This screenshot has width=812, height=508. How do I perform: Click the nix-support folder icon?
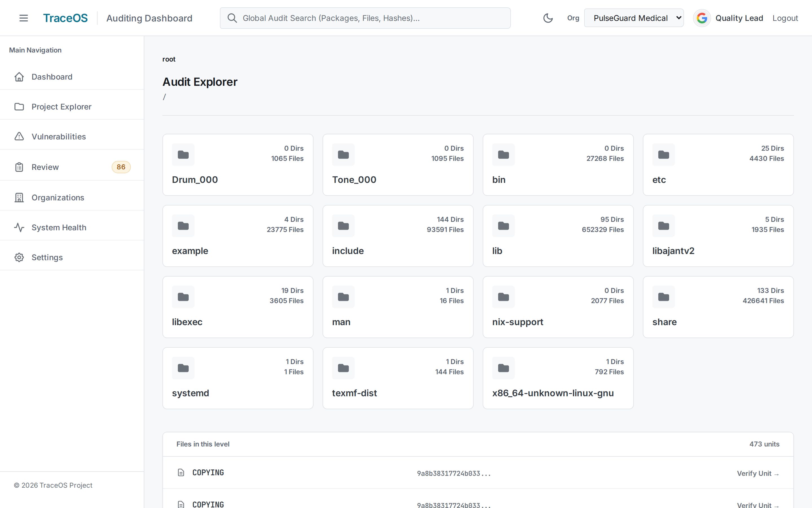pos(503,297)
